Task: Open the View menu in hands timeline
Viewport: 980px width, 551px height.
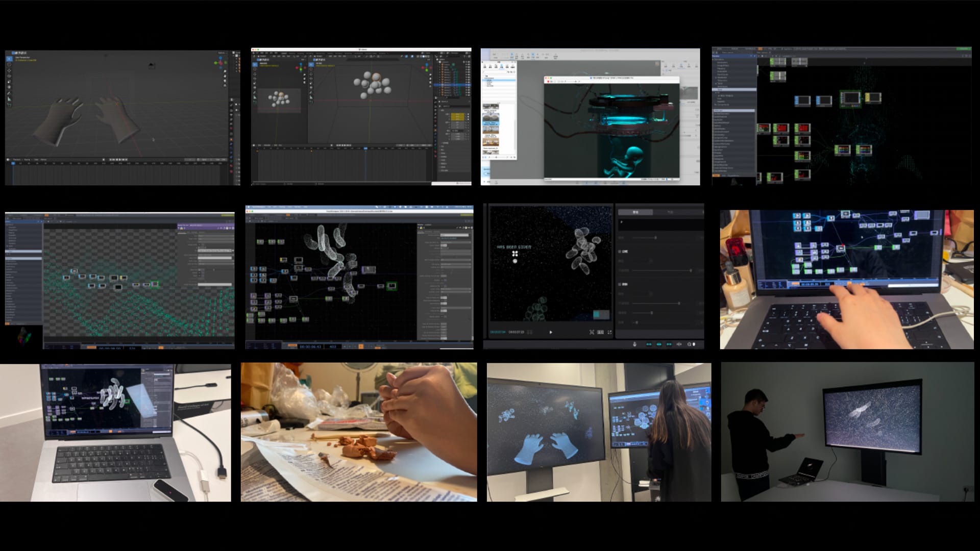Action: coord(36,160)
